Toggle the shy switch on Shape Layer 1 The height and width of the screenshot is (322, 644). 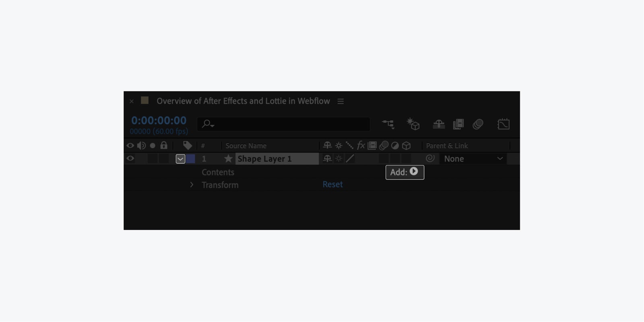pos(327,159)
